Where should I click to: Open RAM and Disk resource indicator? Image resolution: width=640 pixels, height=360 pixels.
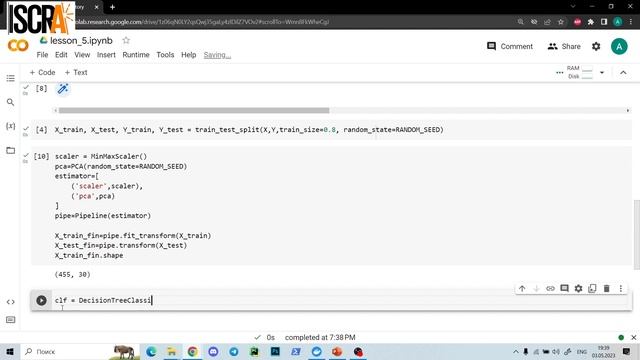[x=579, y=72]
